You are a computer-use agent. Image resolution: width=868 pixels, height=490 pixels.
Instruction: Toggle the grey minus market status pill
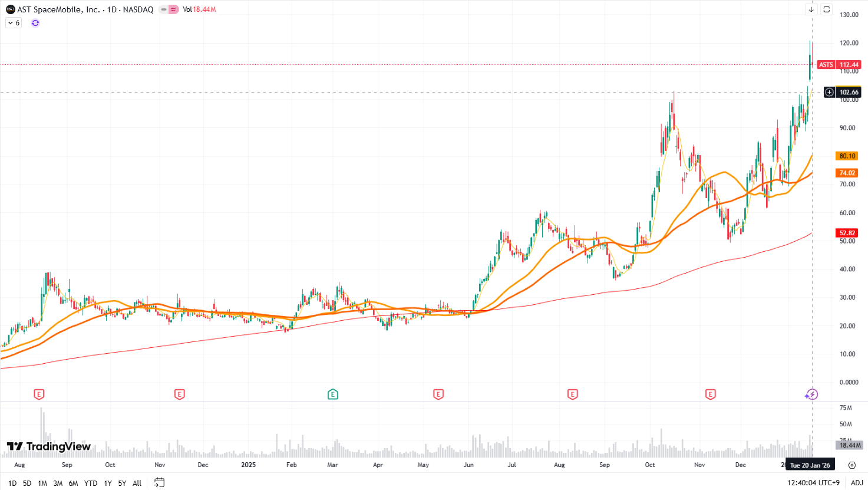(x=164, y=9)
